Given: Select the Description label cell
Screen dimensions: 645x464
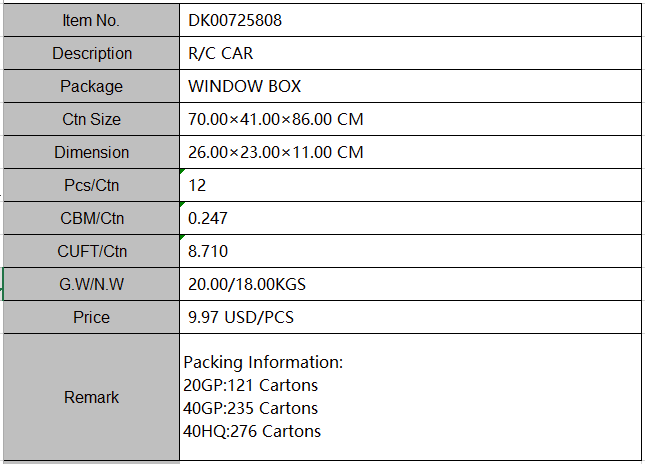Looking at the screenshot, I should tap(91, 53).
